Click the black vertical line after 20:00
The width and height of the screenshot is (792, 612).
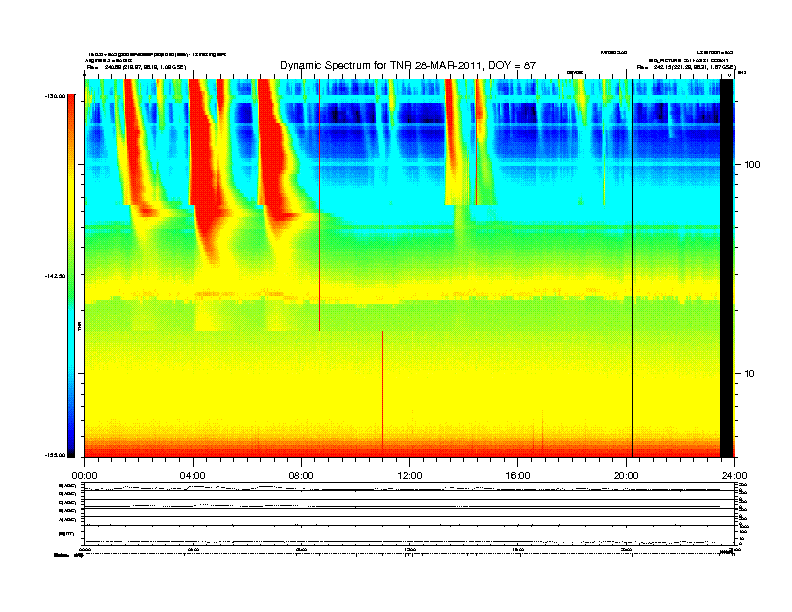632,268
